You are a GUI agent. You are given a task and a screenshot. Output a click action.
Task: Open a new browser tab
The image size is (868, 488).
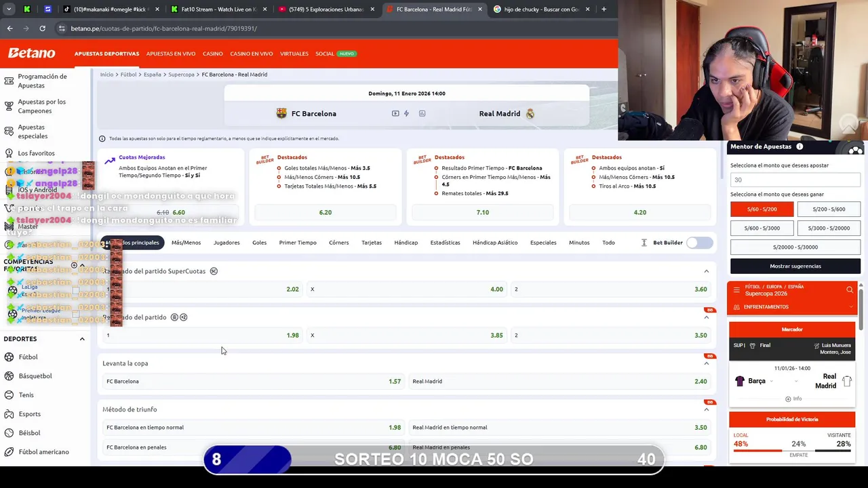tap(604, 9)
